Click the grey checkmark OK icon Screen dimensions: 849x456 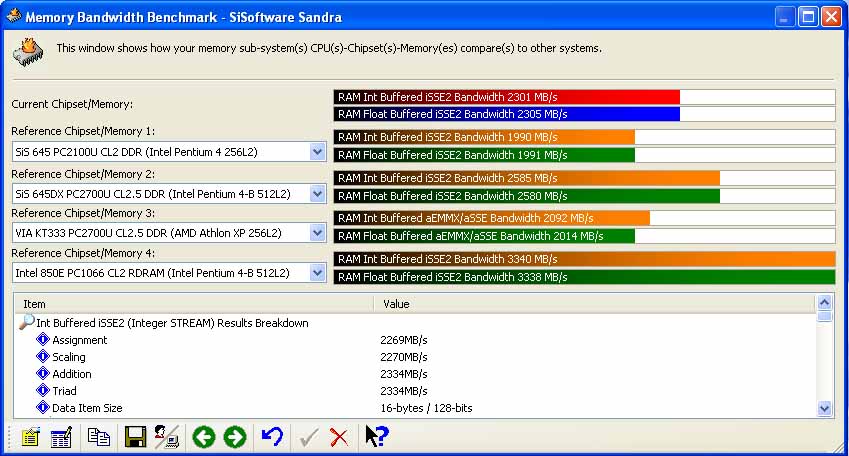point(309,437)
